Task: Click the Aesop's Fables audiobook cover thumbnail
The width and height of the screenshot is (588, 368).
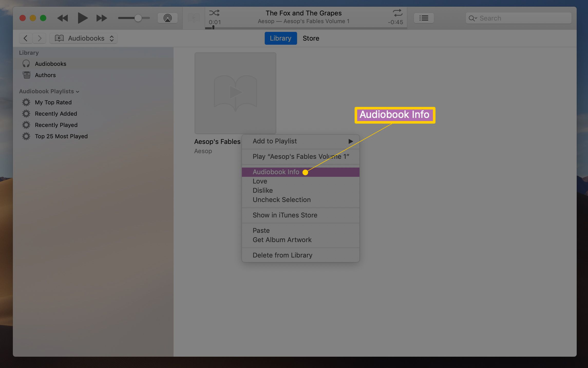Action: pyautogui.click(x=235, y=93)
